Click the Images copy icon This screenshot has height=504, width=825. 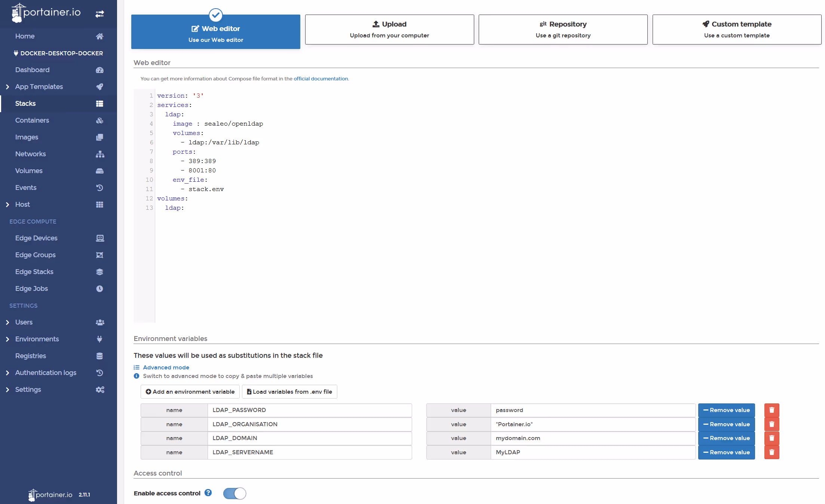click(99, 137)
